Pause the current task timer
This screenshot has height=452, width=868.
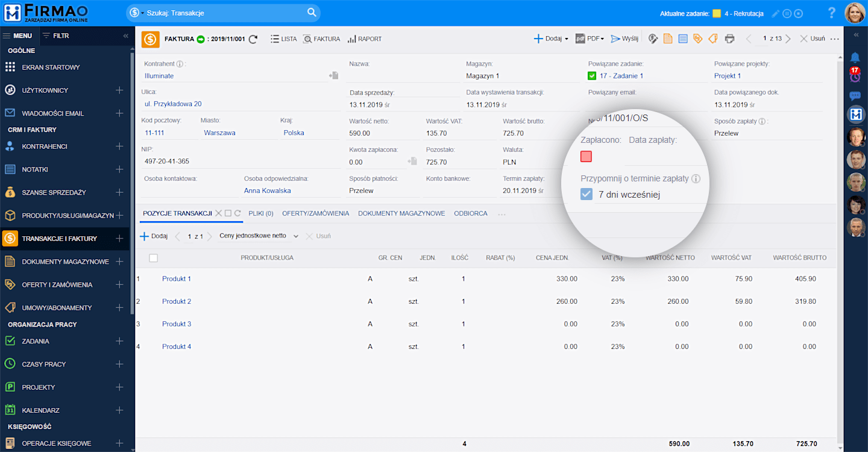coord(787,13)
